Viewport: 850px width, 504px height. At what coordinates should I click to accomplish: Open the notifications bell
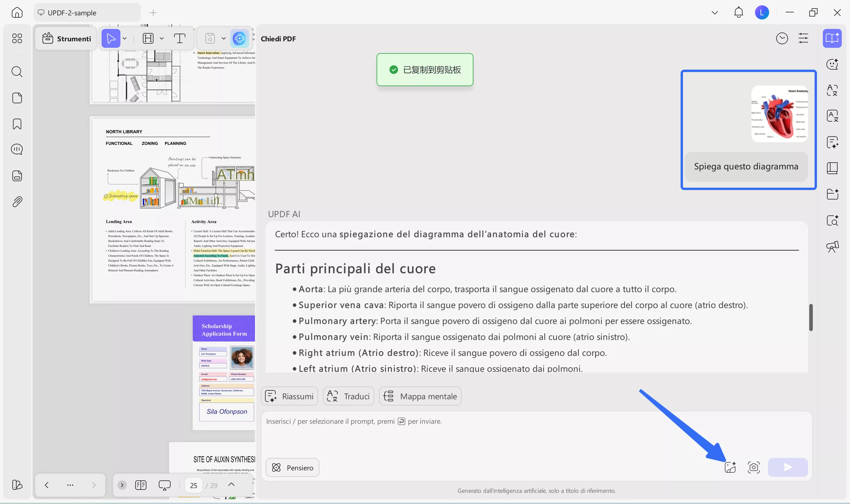[738, 13]
